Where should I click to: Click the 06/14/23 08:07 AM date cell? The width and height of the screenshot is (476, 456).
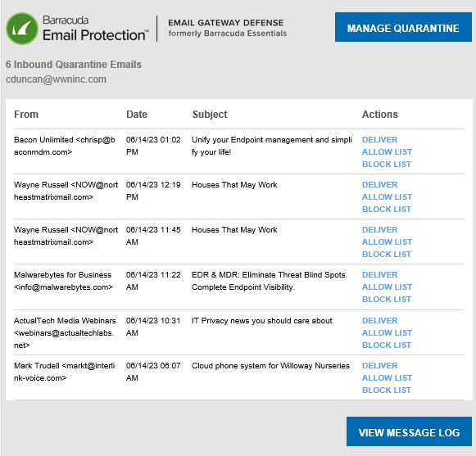point(153,372)
